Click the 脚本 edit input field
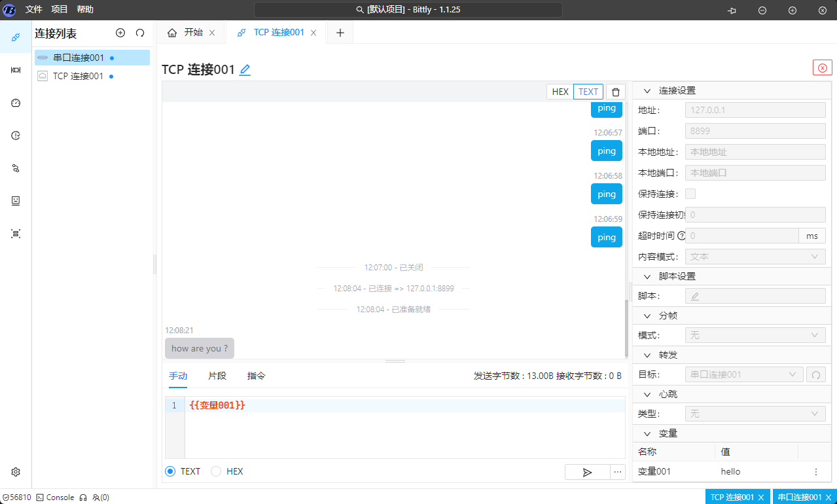The height and width of the screenshot is (504, 837). [755, 296]
